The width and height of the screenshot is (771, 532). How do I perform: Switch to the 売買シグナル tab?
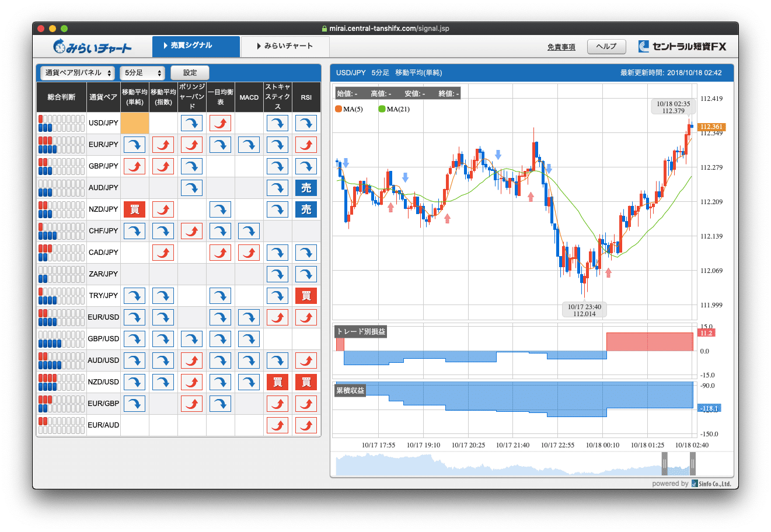196,46
